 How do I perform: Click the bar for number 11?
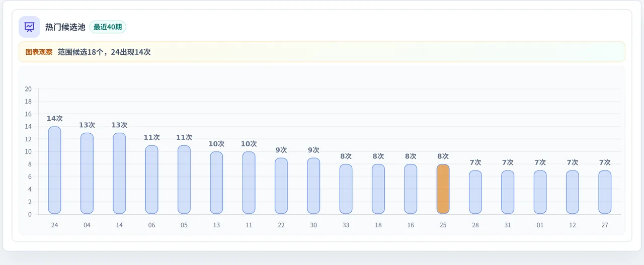249,183
